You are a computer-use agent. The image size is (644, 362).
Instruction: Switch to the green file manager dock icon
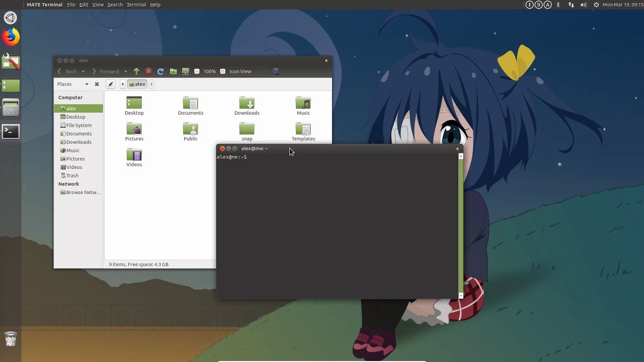(11, 85)
